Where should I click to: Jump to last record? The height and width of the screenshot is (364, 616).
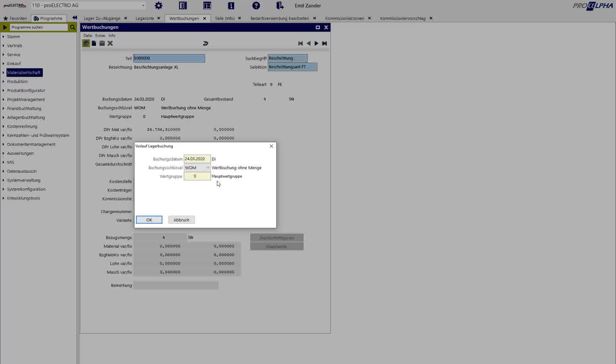325,43
